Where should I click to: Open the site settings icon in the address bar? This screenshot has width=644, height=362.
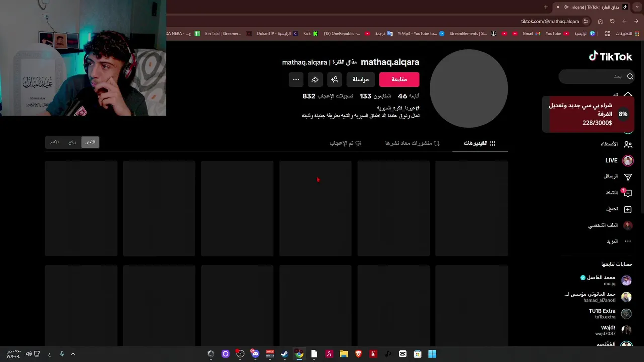[586, 21]
